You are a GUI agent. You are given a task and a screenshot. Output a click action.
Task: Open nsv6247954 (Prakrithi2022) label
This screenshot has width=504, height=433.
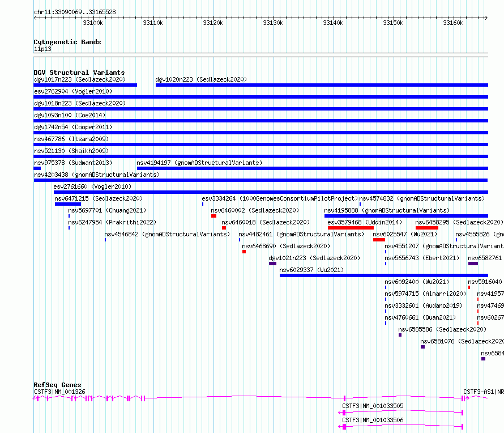pos(112,222)
